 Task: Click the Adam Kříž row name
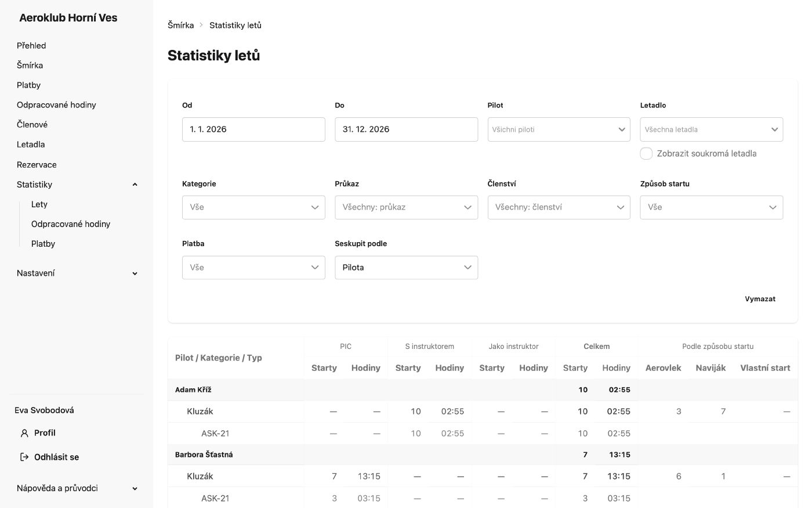click(x=193, y=390)
